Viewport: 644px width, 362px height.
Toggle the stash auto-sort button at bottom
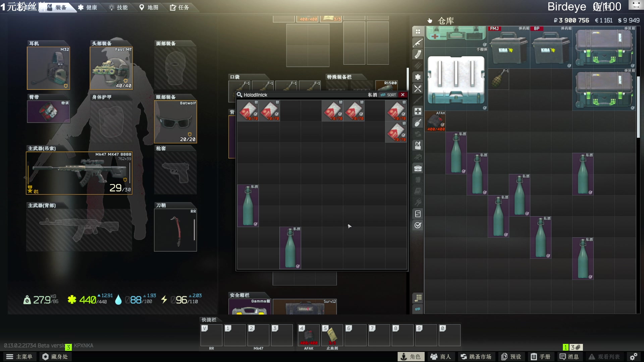tap(418, 309)
